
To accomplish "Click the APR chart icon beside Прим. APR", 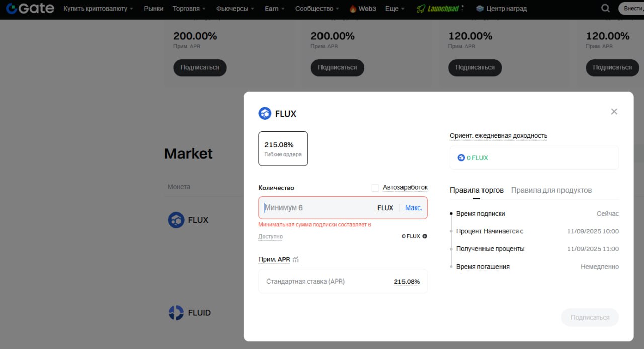I will tap(296, 259).
